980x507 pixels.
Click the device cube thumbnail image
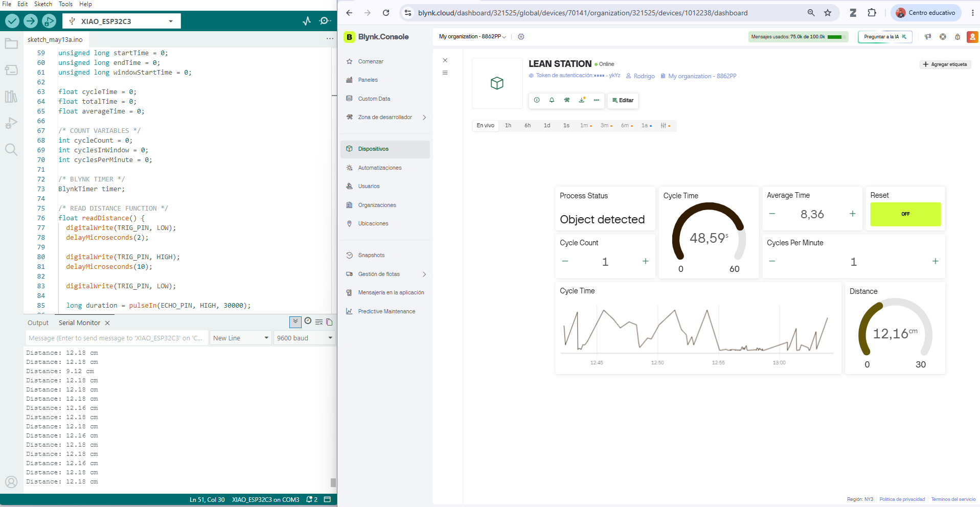497,83
